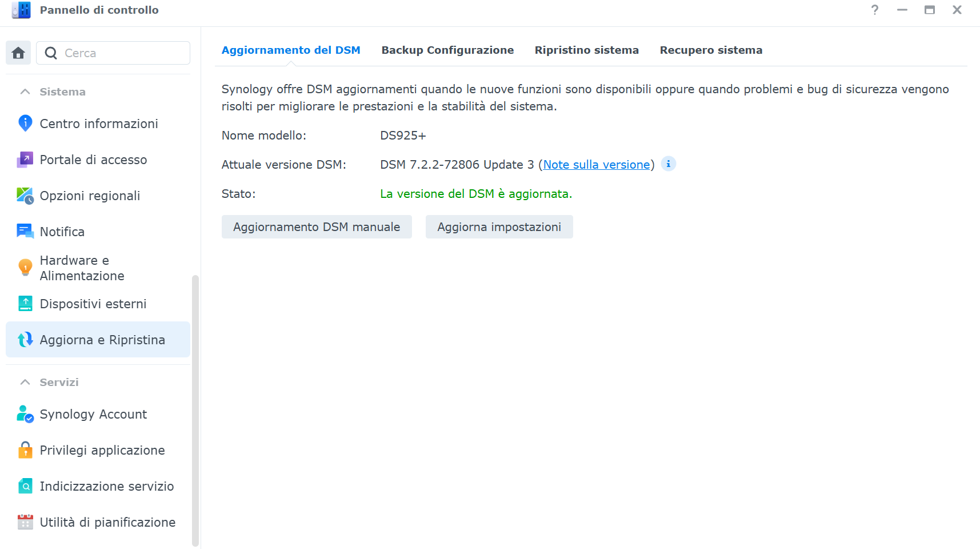This screenshot has height=549, width=980.
Task: Open Portale di accesso icon
Action: (x=25, y=160)
